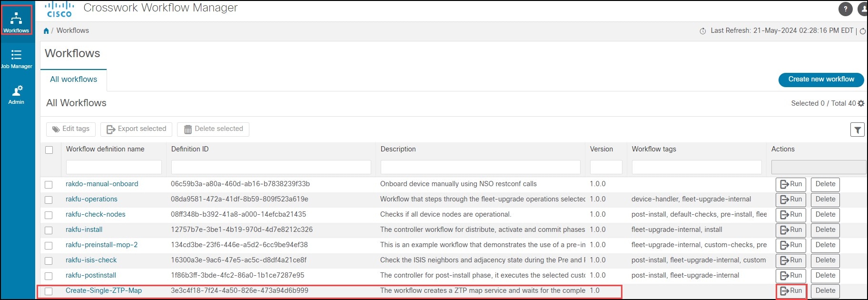Select the rakfu-isis-check row checkbox
Viewport: 868px width, 300px height.
click(x=49, y=261)
